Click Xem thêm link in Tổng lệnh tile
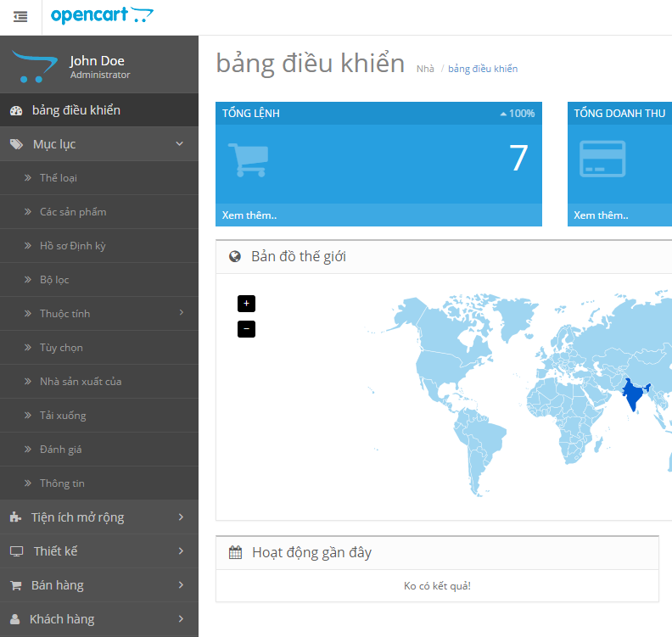Viewport: 672px width, 637px height. coord(249,215)
